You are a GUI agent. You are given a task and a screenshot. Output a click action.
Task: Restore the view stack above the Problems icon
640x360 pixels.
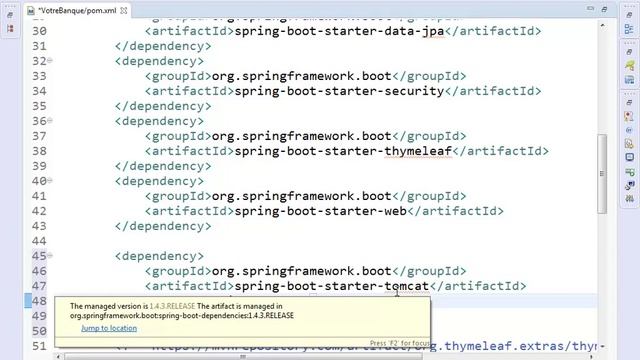(629, 102)
